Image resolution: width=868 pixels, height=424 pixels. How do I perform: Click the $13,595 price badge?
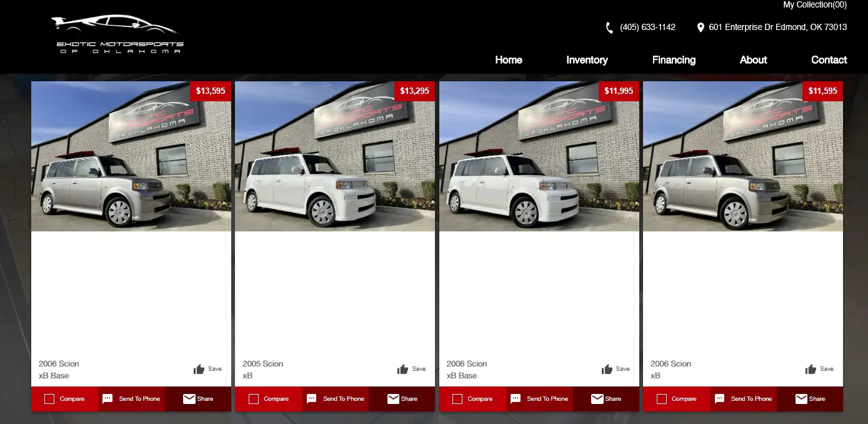pos(211,91)
